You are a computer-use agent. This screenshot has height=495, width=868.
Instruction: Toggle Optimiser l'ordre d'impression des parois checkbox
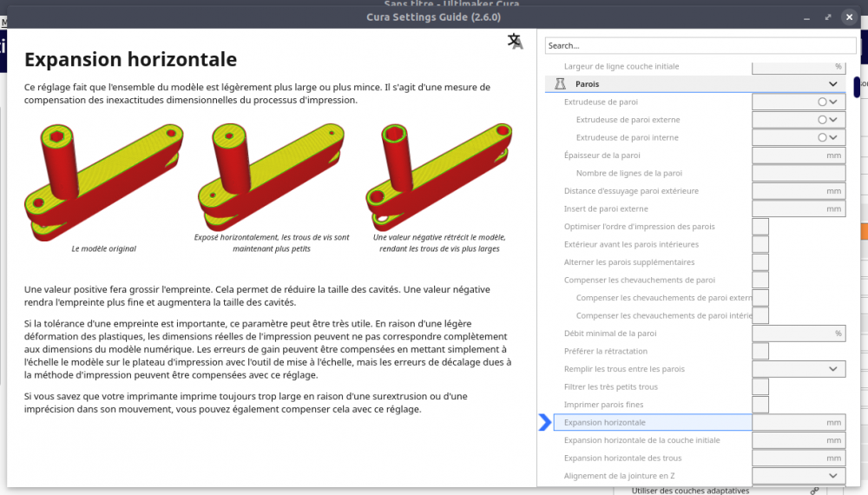pyautogui.click(x=760, y=227)
